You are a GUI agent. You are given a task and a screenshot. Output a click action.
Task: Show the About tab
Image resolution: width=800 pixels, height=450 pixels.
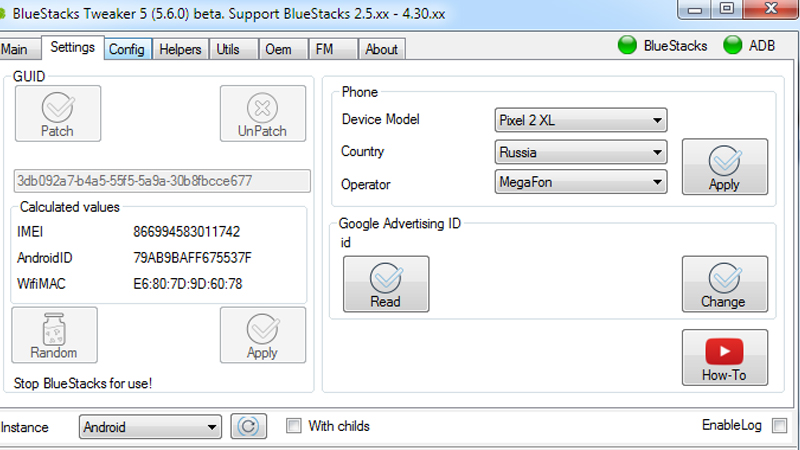382,49
